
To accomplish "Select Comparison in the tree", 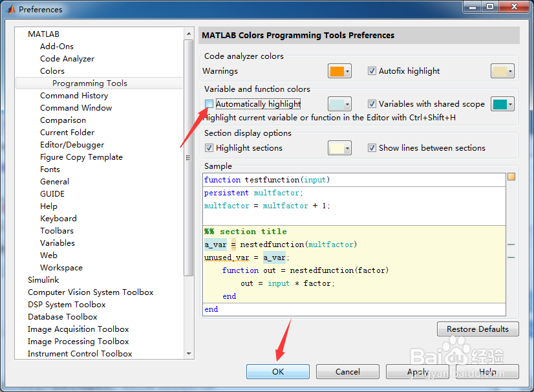I will click(63, 120).
